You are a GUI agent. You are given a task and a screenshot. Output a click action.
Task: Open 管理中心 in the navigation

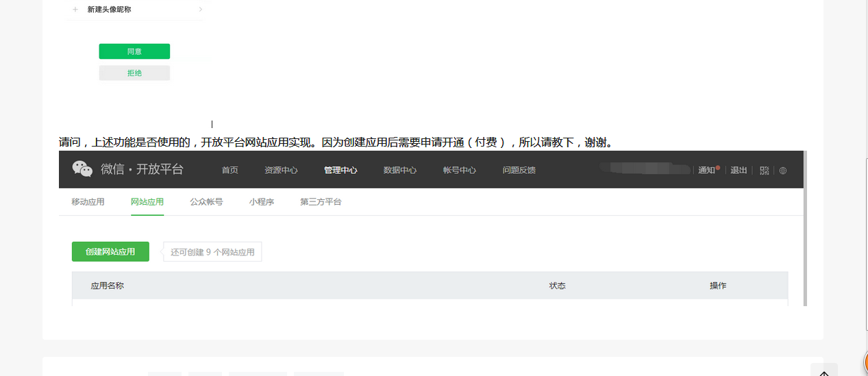(340, 171)
